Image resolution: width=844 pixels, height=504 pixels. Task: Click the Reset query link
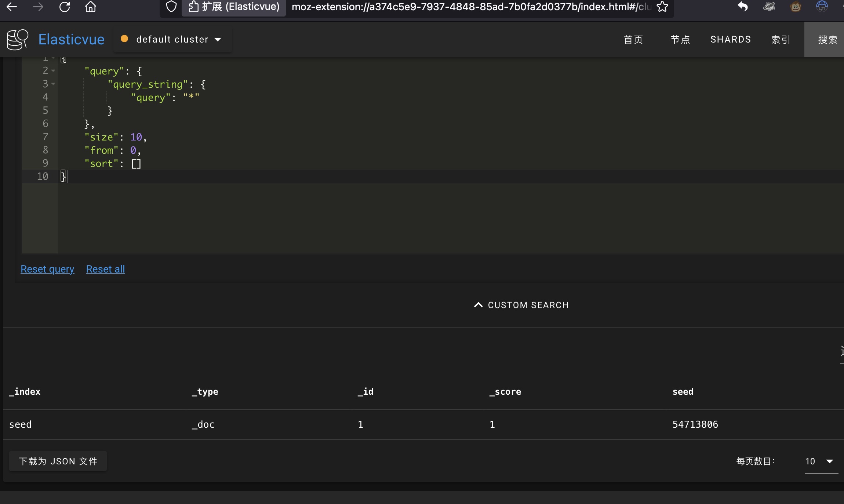click(x=47, y=269)
